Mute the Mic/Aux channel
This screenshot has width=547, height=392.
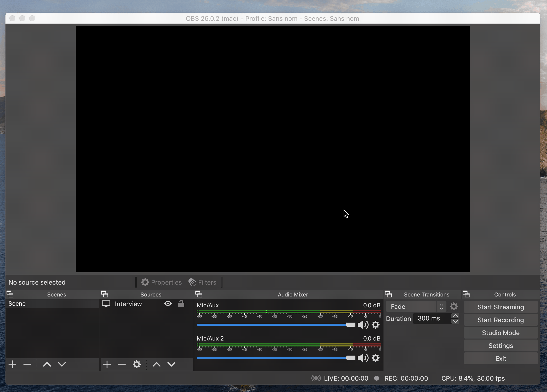click(363, 325)
